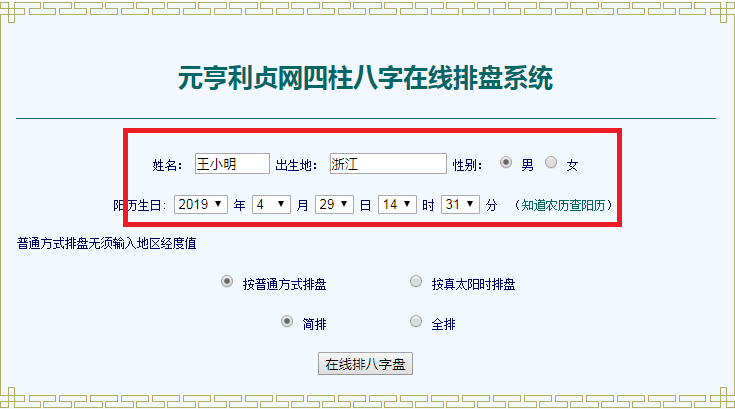
Task: Select the 男 gender radio button
Action: (x=505, y=163)
